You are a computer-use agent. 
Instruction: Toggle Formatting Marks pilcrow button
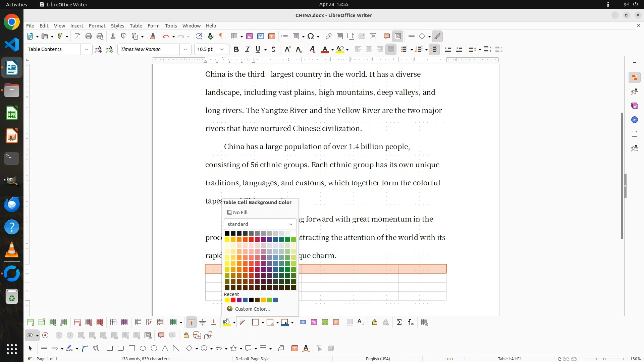(x=221, y=36)
